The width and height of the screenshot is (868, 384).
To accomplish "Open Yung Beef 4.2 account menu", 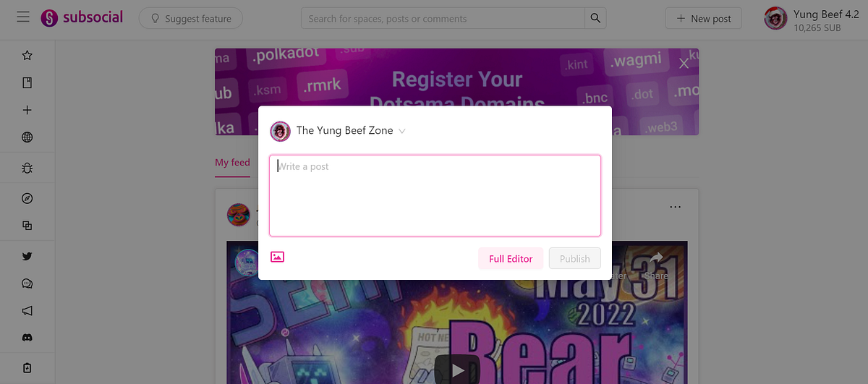I will click(812, 18).
